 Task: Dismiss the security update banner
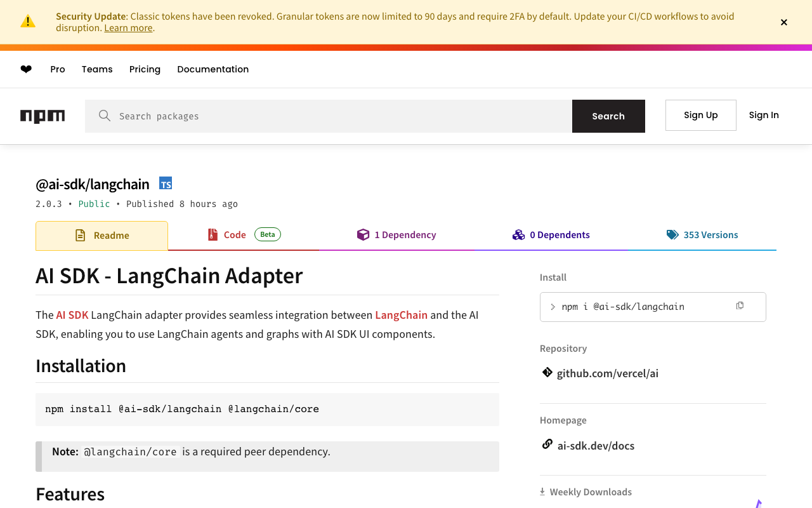click(x=784, y=22)
